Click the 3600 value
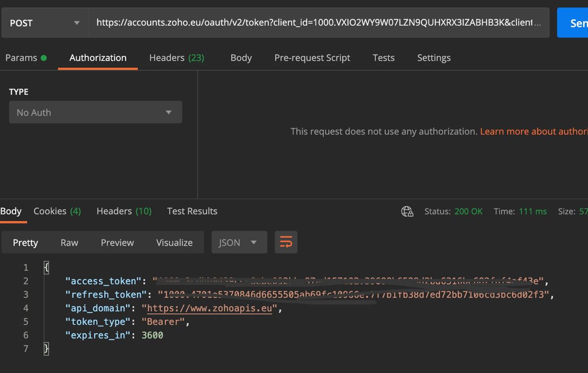The height and width of the screenshot is (373, 588). [x=152, y=335]
